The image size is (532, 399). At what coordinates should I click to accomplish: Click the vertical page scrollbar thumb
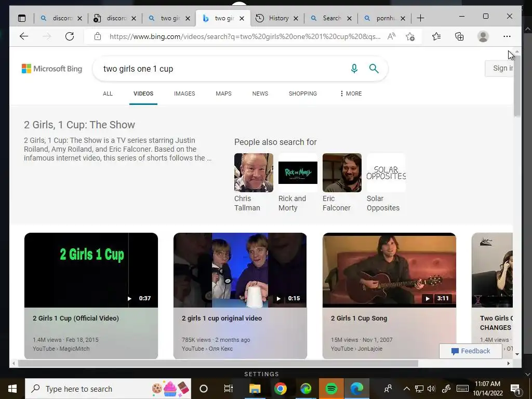[517, 86]
